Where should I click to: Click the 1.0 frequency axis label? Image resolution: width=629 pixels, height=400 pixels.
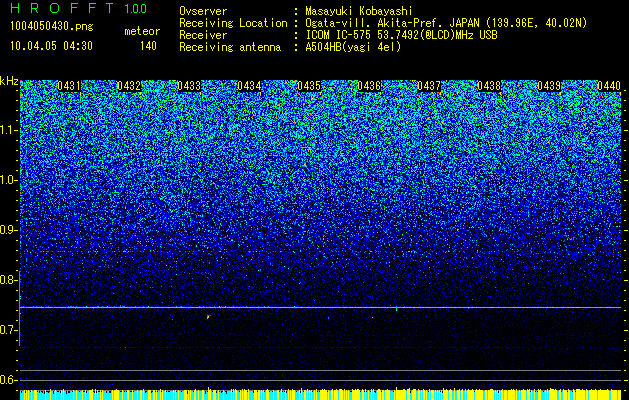8,180
